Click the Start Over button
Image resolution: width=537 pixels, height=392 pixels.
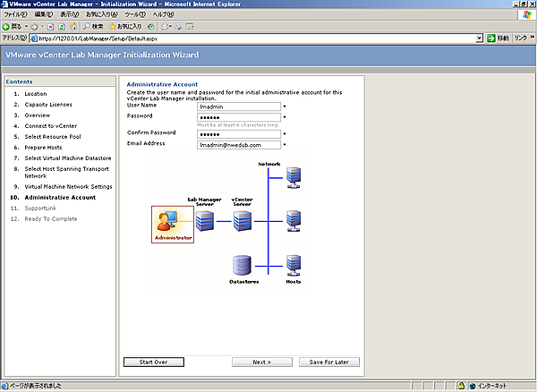coord(153,362)
